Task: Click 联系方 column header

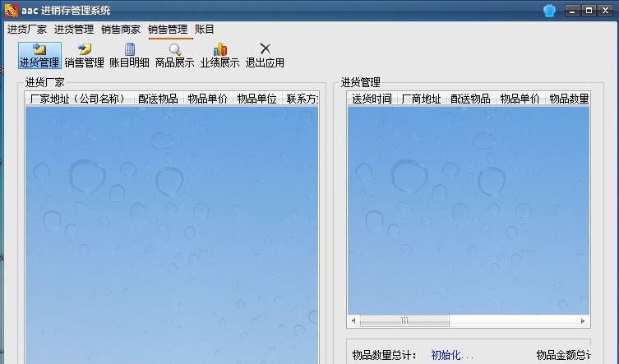Action: coord(300,99)
